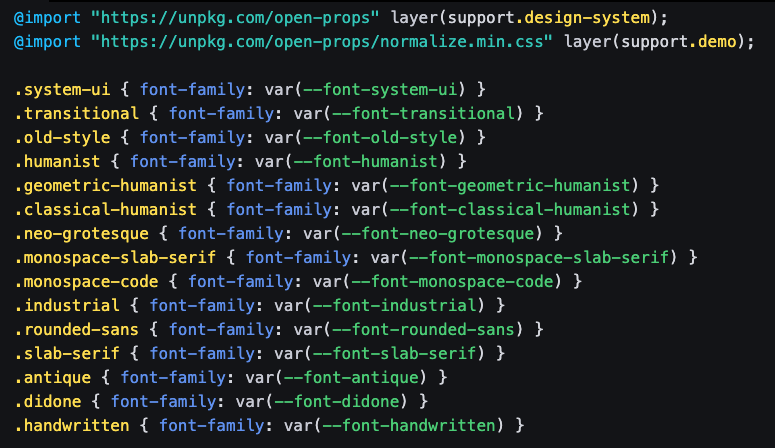Click the --font-classical-humanist variable
The width and height of the screenshot is (775, 448).
coord(511,210)
